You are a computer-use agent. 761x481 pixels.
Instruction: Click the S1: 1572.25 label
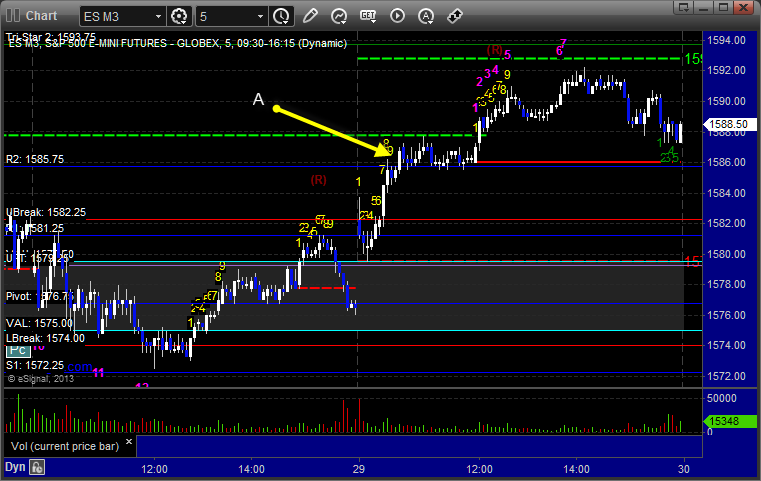click(x=34, y=365)
